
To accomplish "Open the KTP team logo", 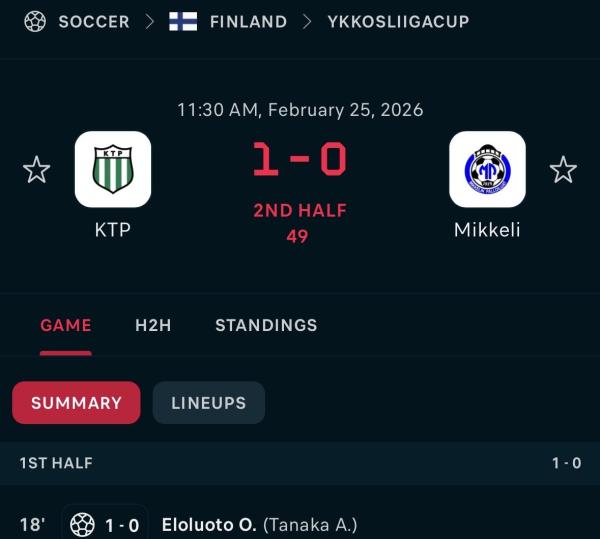I will [113, 169].
